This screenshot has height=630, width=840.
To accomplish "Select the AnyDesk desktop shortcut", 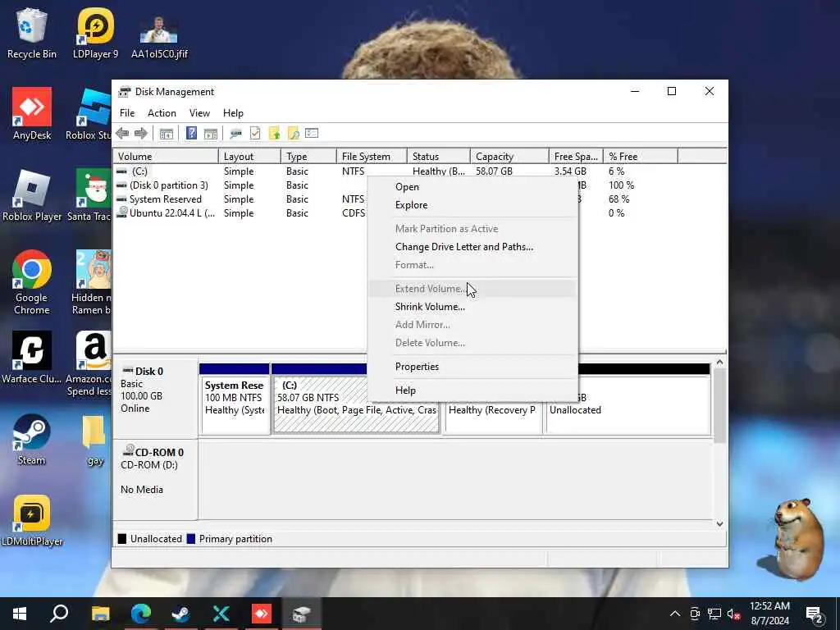I will point(32,114).
